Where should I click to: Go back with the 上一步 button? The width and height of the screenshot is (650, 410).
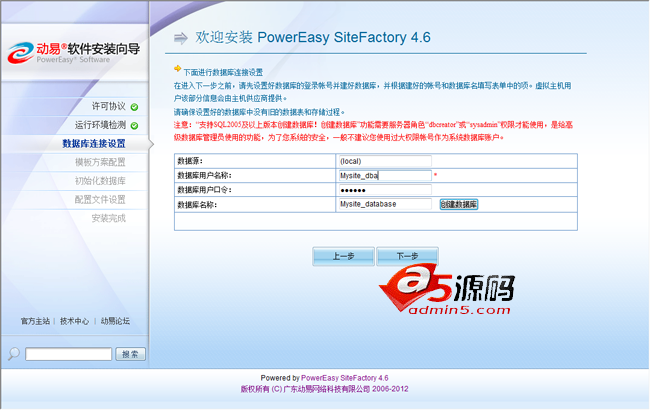[x=343, y=256]
